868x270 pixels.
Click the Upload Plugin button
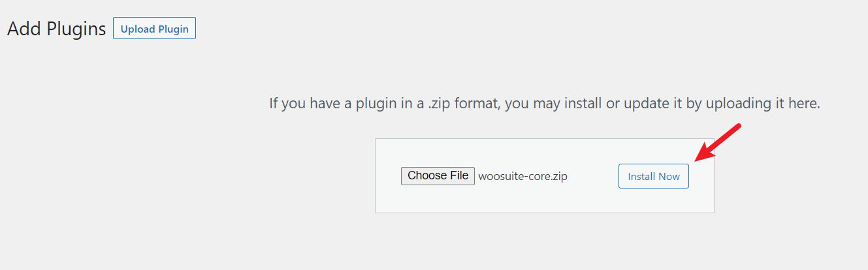pyautogui.click(x=154, y=29)
